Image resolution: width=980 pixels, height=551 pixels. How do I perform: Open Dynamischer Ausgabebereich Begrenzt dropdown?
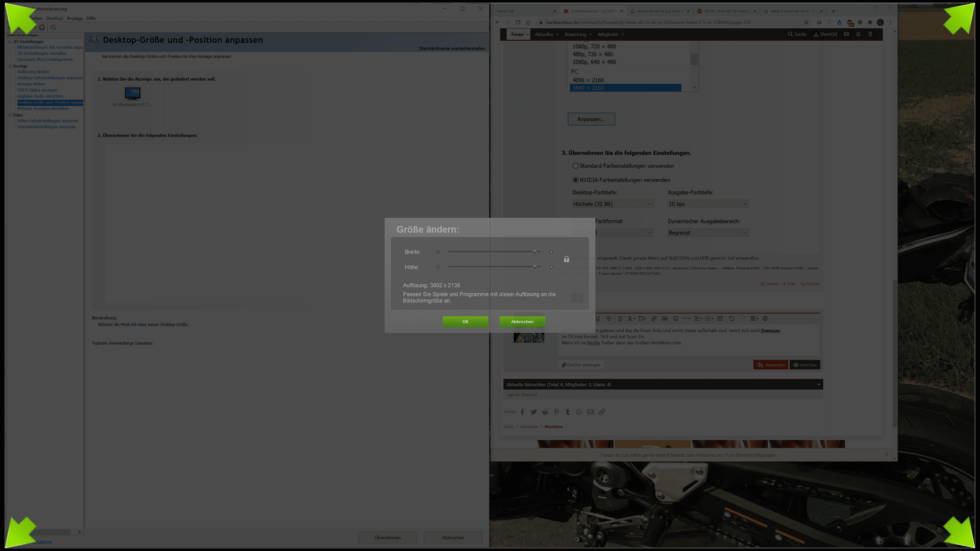coord(708,233)
